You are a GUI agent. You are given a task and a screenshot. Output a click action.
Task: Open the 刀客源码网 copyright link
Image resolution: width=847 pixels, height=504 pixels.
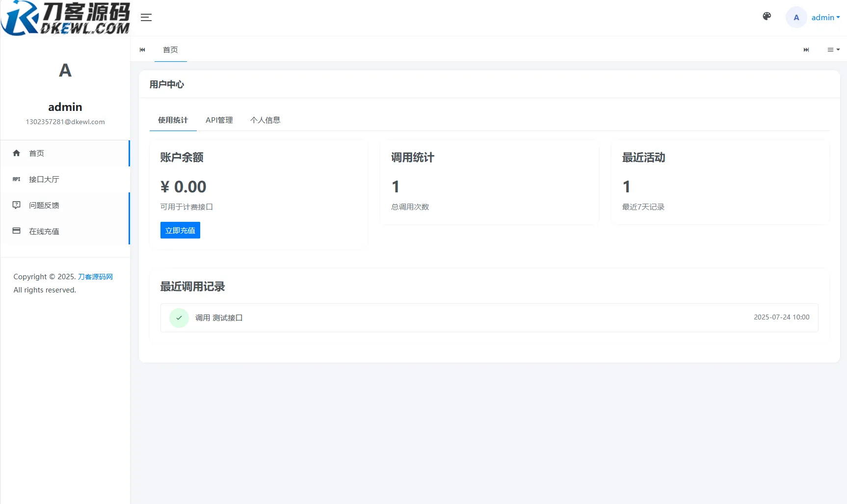pyautogui.click(x=95, y=276)
